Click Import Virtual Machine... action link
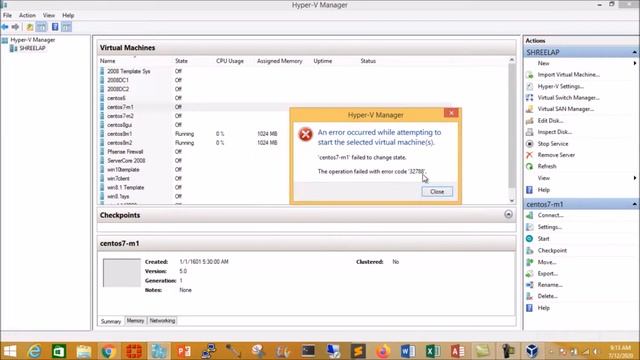Viewport: 640px width, 360px height. pyautogui.click(x=569, y=75)
